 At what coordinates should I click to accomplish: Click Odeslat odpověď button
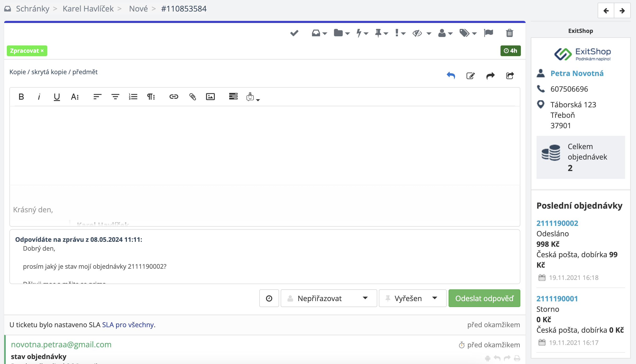[484, 298]
